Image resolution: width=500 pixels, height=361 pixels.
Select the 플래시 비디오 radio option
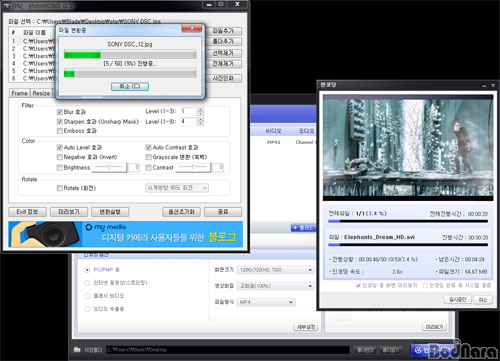87,296
